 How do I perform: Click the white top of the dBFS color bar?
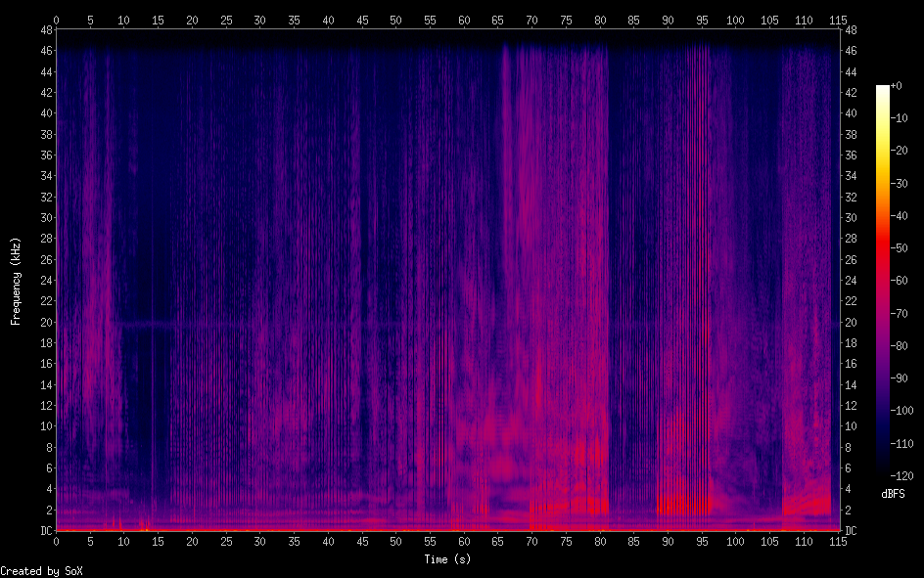pyautogui.click(x=883, y=89)
